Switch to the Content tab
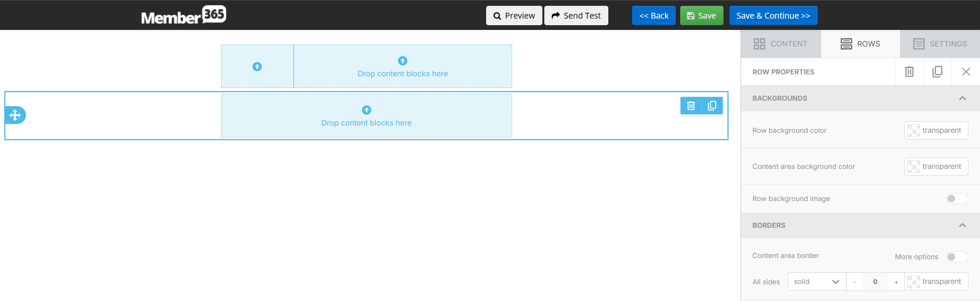 (x=781, y=44)
